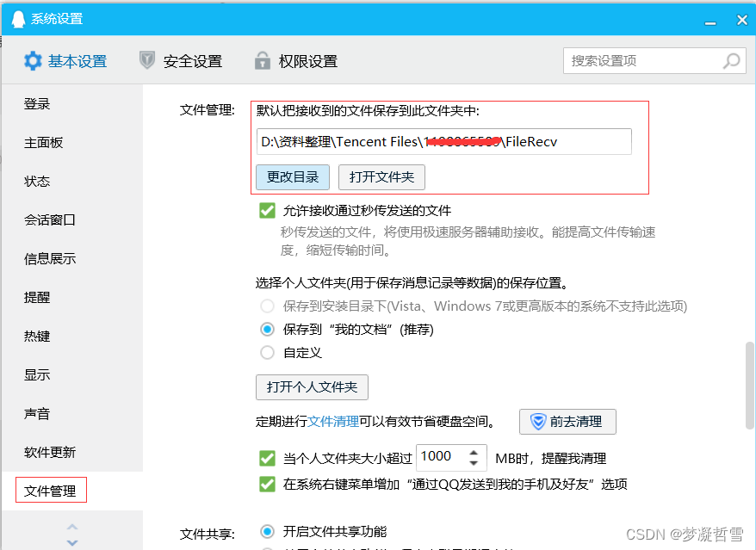The width and height of the screenshot is (756, 550).
Task: Click the sidebar scroll-up chevron
Action: click(71, 527)
